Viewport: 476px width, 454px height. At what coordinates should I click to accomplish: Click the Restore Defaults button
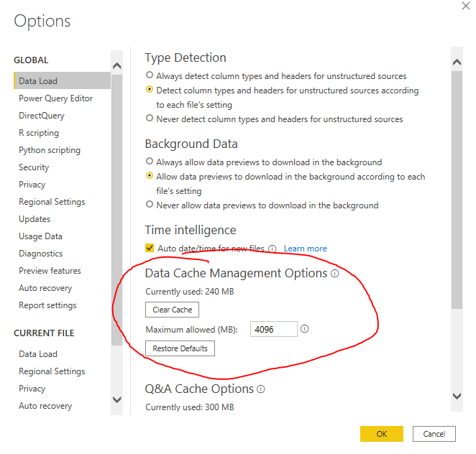point(180,348)
